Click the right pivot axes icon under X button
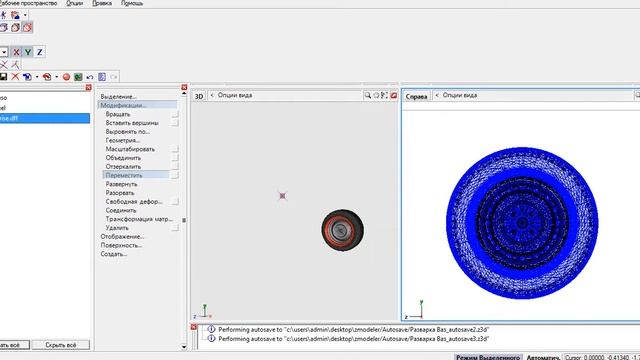This screenshot has height=360, width=640. (15, 64)
